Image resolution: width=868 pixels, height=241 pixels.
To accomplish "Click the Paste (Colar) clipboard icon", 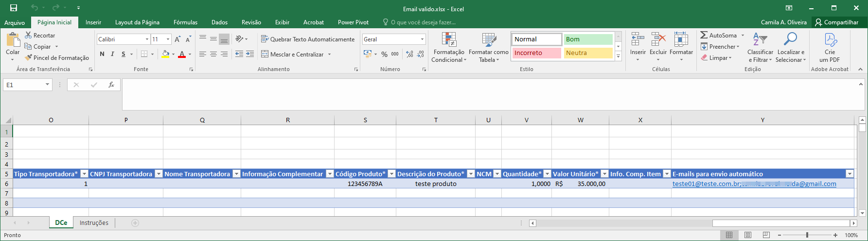I will [x=13, y=39].
